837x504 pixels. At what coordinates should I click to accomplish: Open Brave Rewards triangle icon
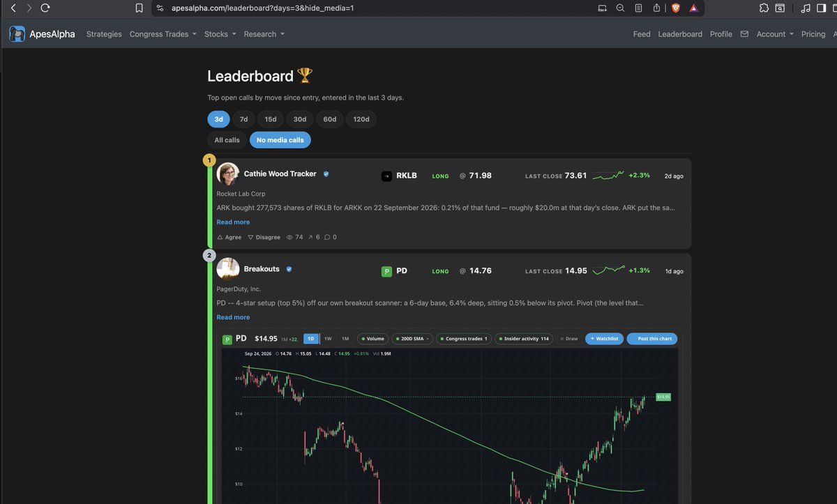tap(693, 8)
